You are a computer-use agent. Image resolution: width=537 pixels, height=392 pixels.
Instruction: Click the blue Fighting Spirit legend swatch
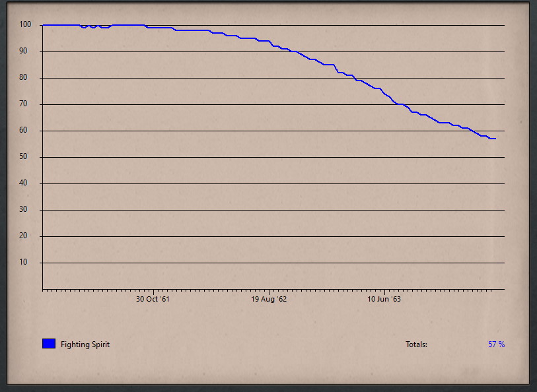pyautogui.click(x=49, y=344)
